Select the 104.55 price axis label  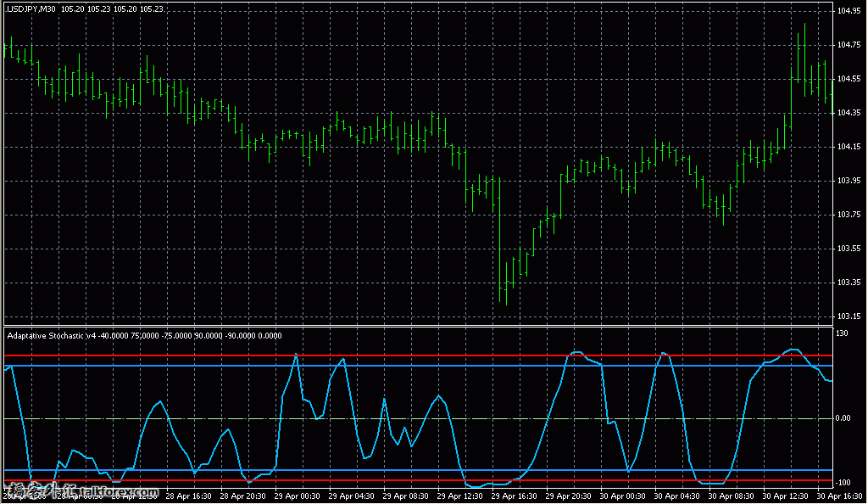(849, 79)
